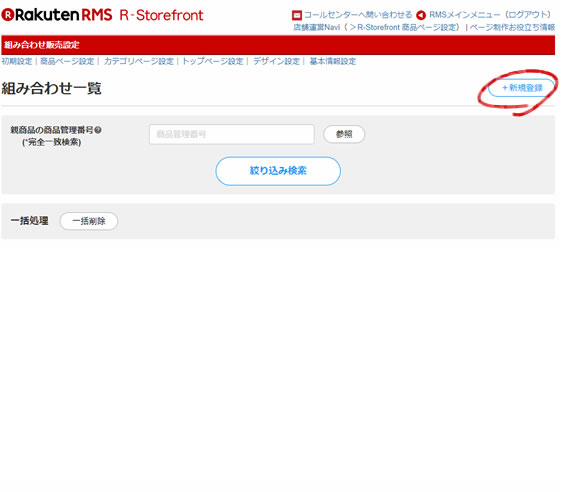The image size is (561, 492).
Task: Click the call center envelope icon
Action: pos(297,15)
